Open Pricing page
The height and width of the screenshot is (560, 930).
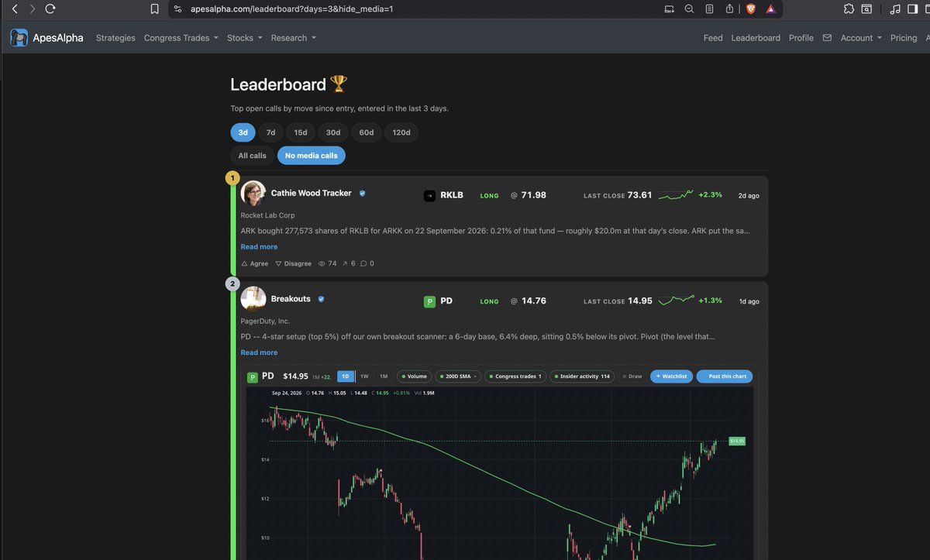click(x=904, y=37)
